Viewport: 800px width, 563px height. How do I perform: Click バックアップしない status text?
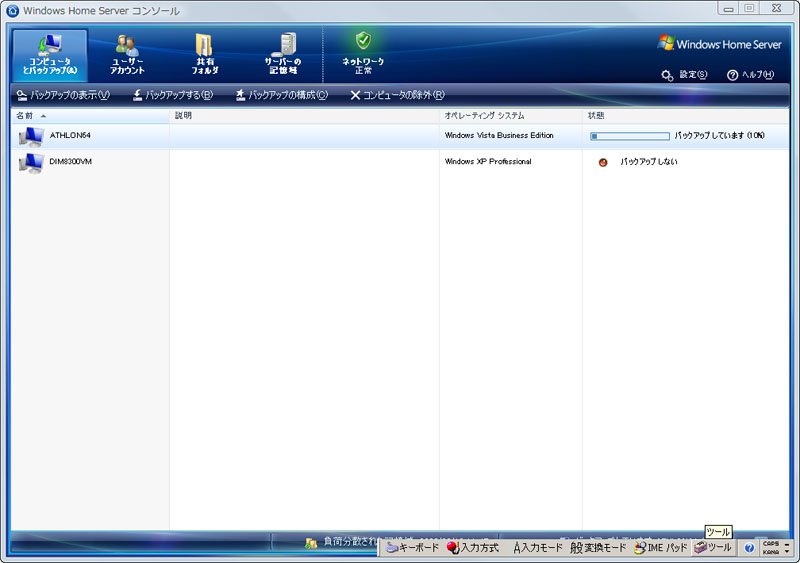click(x=648, y=161)
